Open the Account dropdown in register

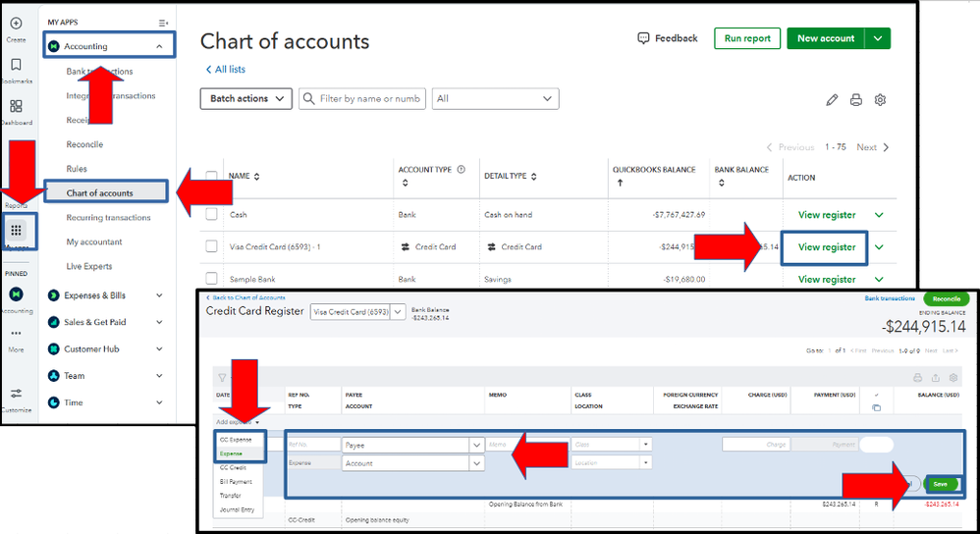(476, 463)
